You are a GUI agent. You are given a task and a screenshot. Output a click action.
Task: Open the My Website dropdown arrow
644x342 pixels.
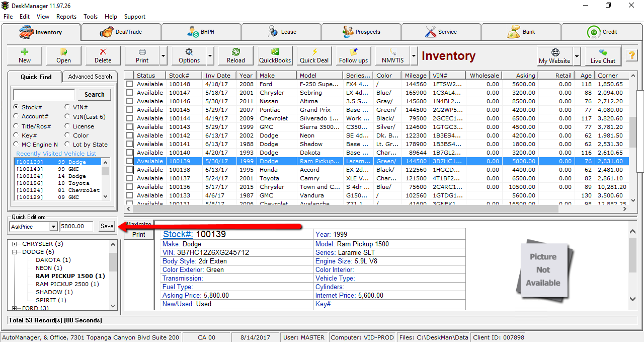(x=577, y=56)
